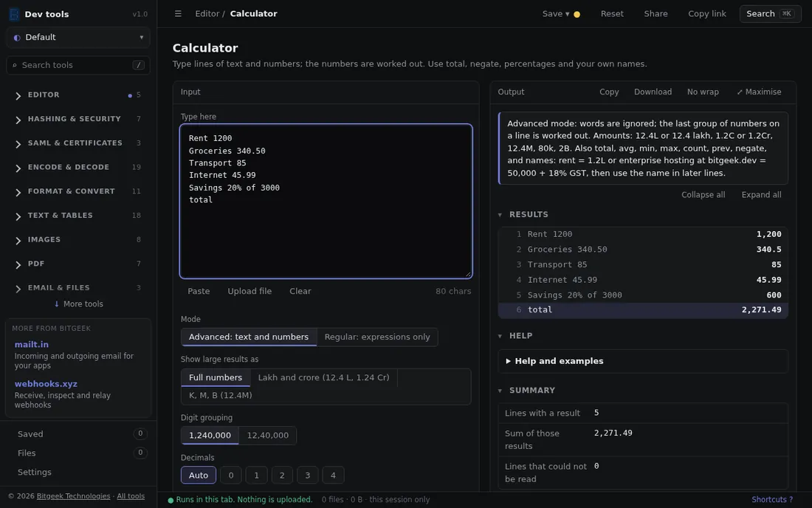
Task: Select Advanced: text and numbers mode
Action: (249, 337)
